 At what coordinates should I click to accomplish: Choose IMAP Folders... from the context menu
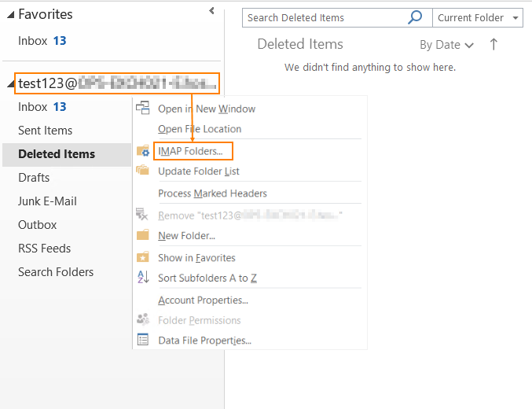tap(190, 150)
